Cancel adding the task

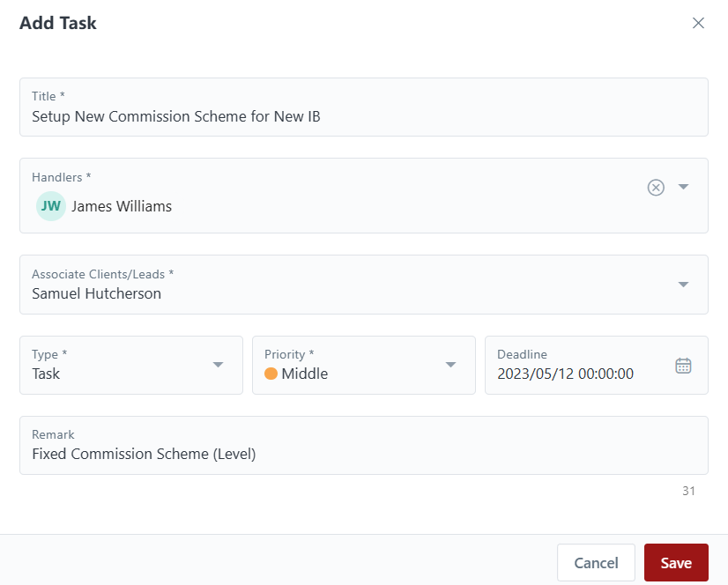[596, 563]
